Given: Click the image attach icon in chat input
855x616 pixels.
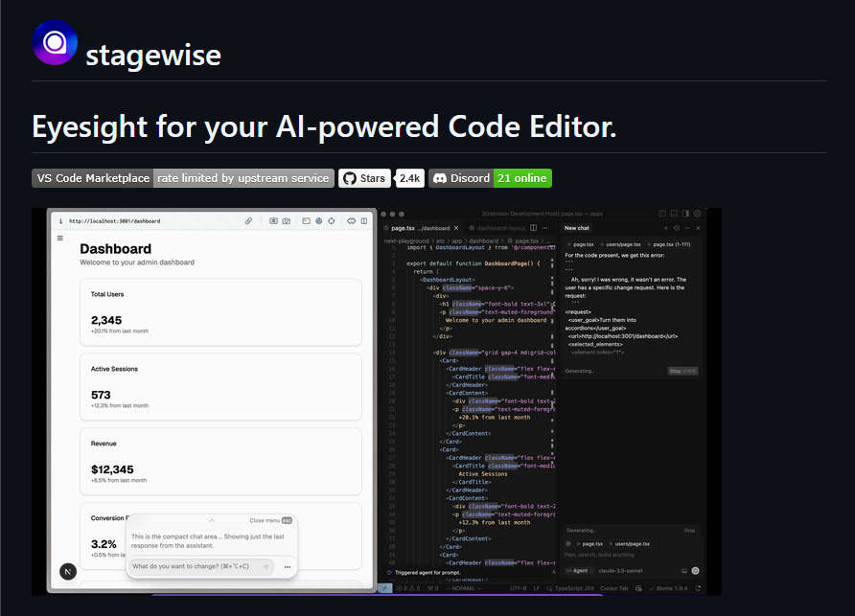Looking at the screenshot, I should point(684,571).
